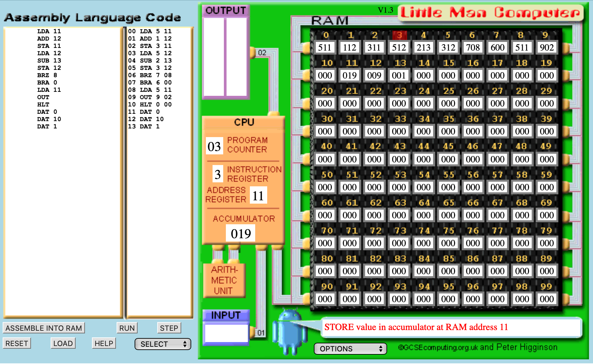Click RAM cell at address 55
The height and width of the screenshot is (364, 593).
click(448, 187)
